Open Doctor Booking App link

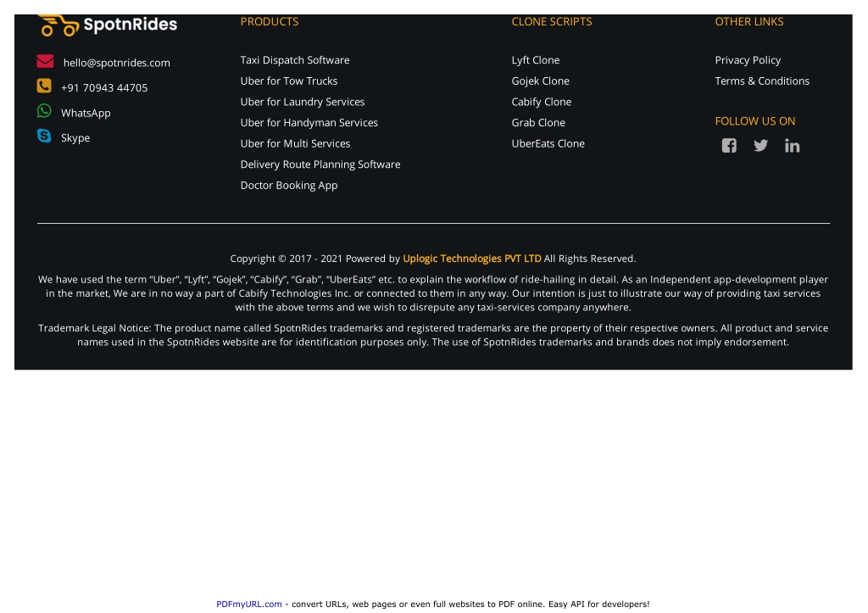click(x=289, y=186)
